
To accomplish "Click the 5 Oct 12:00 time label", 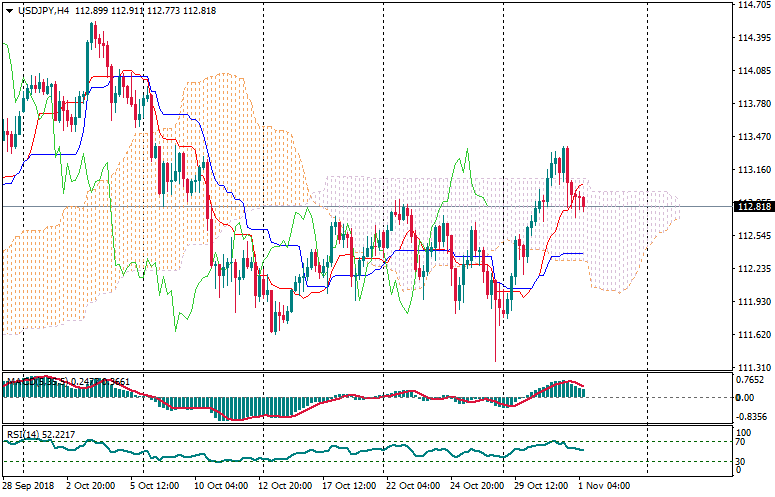I will pos(153,486).
